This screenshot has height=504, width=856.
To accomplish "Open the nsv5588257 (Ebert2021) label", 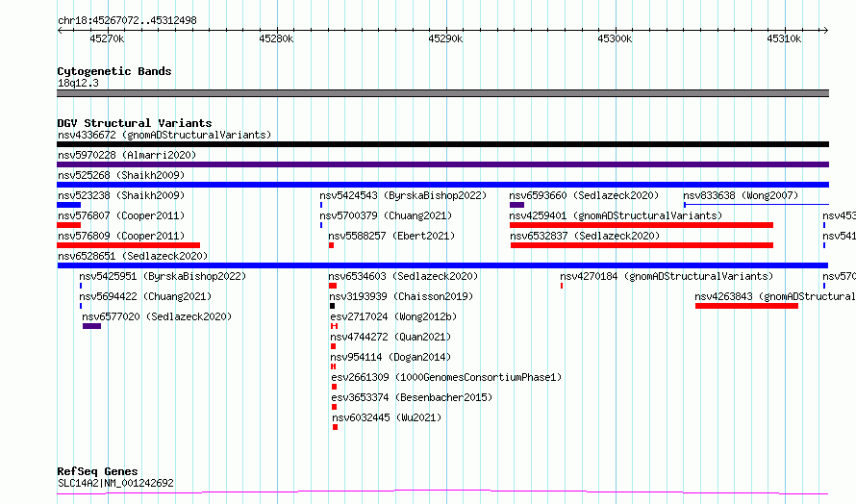I will point(391,236).
